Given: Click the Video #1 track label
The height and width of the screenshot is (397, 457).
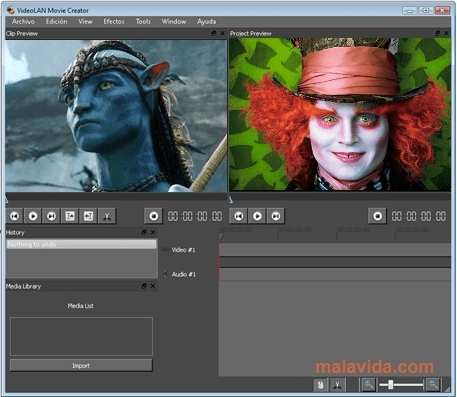Looking at the screenshot, I should [x=183, y=250].
